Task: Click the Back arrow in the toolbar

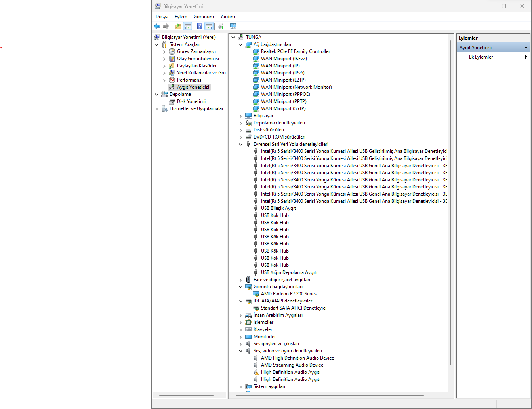Action: 157,27
